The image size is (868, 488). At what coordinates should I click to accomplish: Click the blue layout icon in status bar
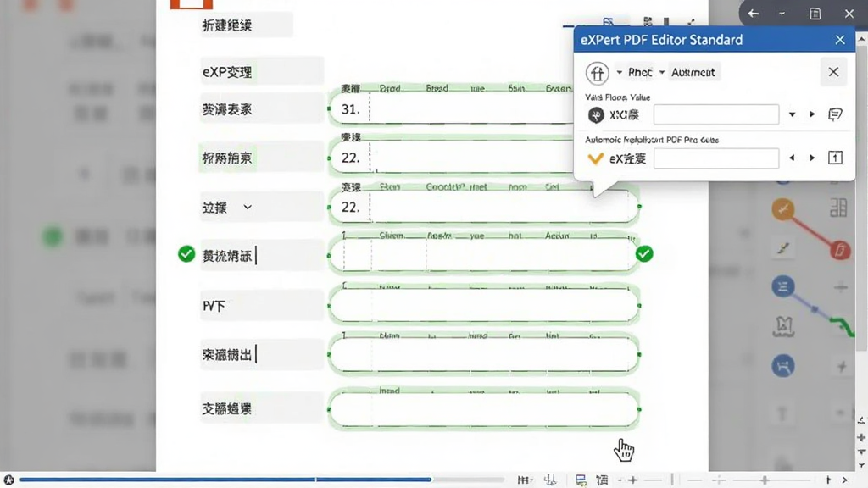pos(580,480)
